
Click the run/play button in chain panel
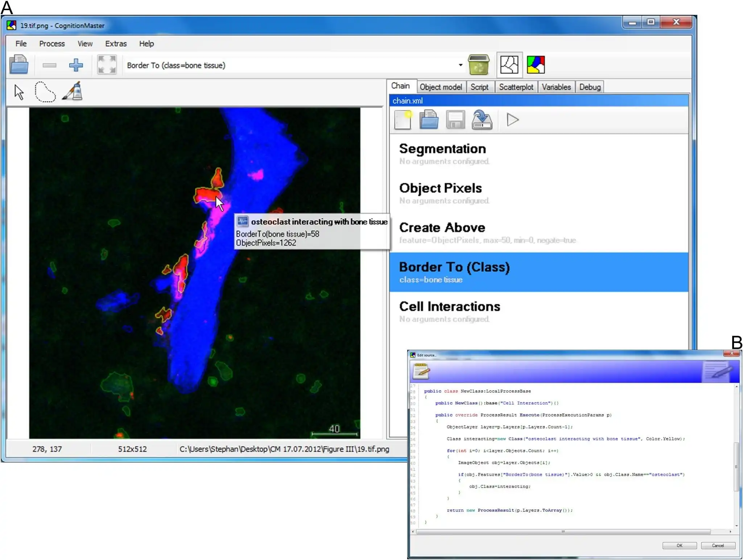pyautogui.click(x=512, y=121)
